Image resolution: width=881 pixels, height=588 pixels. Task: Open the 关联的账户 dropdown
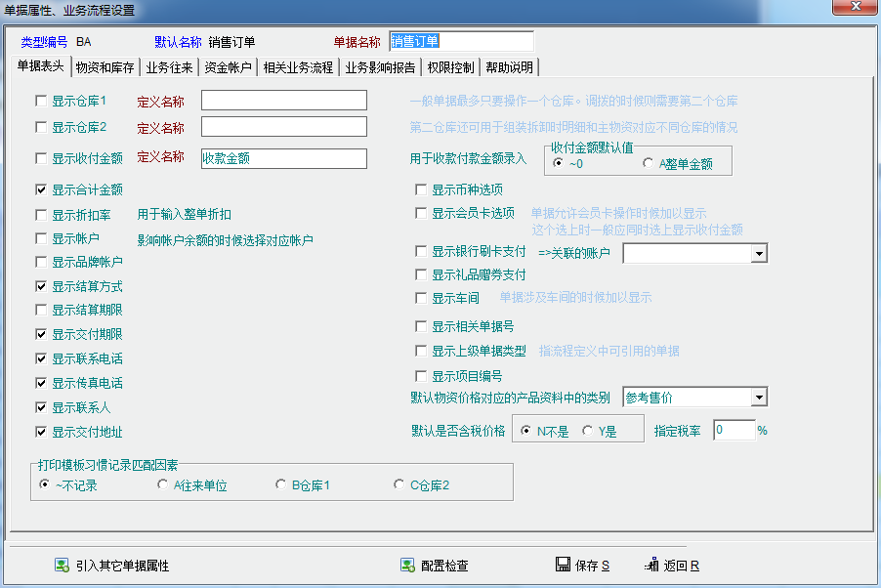coord(759,254)
